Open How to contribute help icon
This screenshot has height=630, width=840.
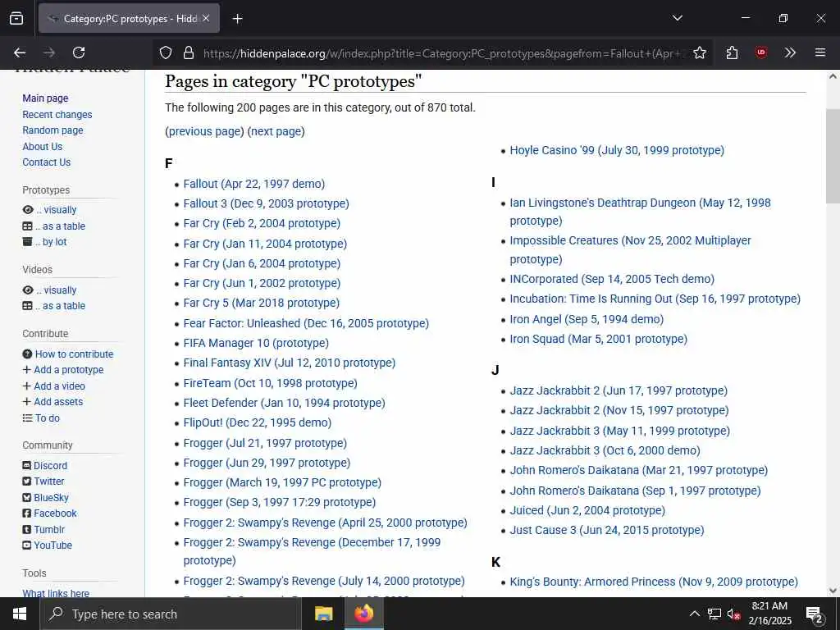[x=27, y=354]
